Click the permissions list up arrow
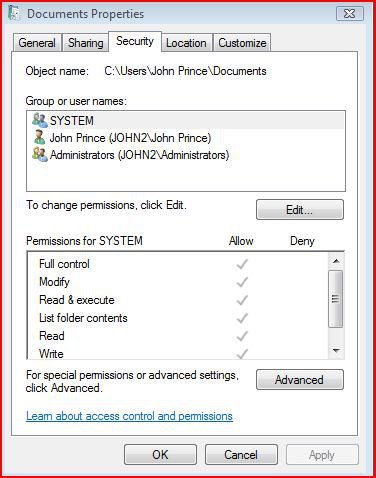Image resolution: width=376 pixels, height=478 pixels. (x=336, y=261)
